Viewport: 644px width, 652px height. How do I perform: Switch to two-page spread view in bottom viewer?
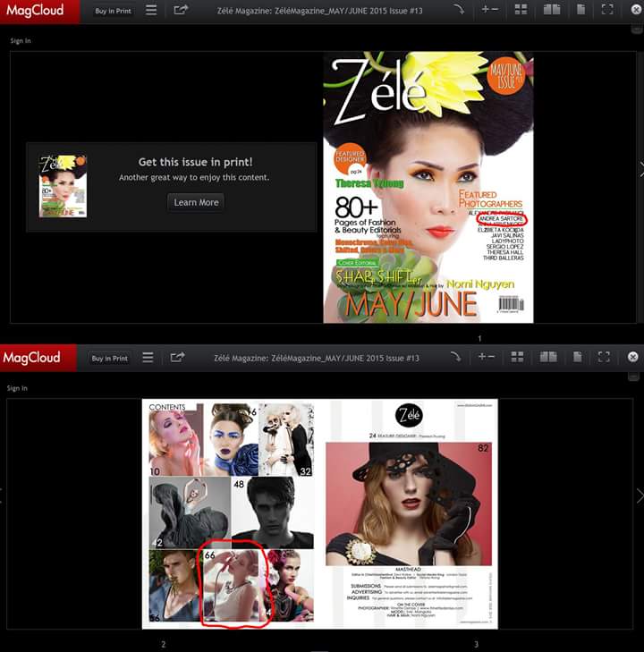pyautogui.click(x=548, y=357)
